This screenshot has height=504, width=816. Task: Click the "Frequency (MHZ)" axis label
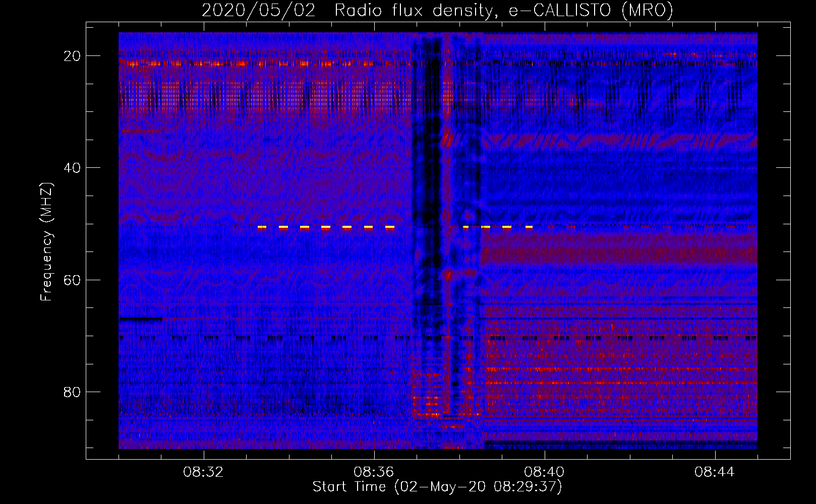click(46, 241)
